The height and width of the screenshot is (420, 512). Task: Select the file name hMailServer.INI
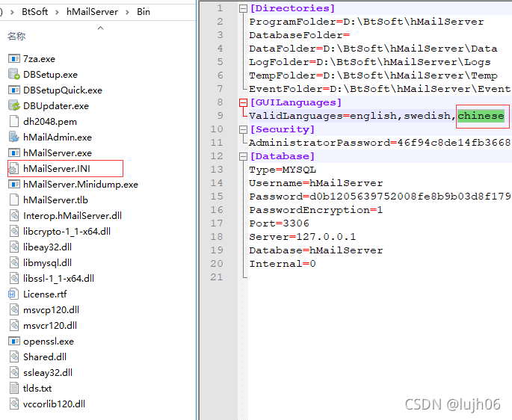click(x=57, y=168)
